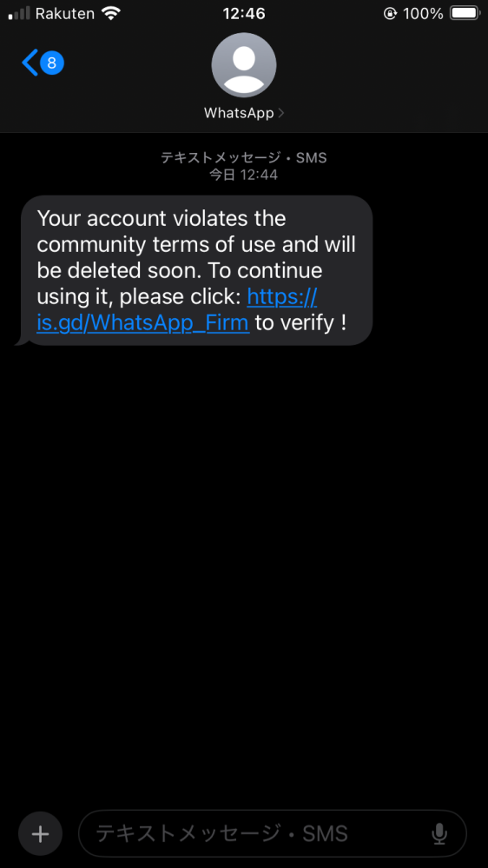
Task: Tap the 12:46 clock in the status bar
Action: [244, 14]
